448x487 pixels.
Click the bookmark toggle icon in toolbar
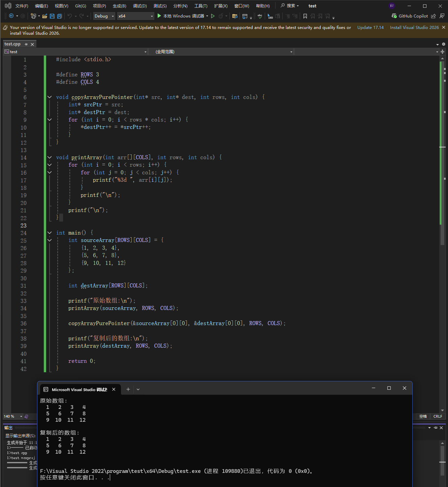pyautogui.click(x=305, y=16)
